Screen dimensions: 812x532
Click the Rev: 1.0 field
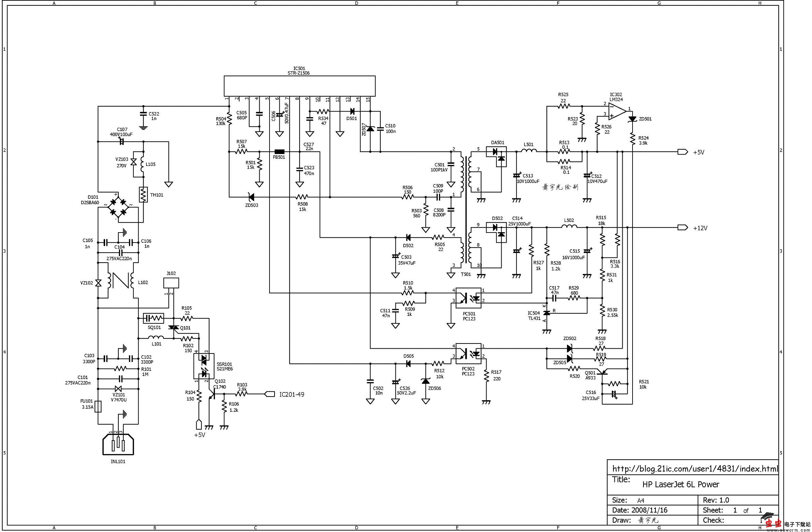click(716, 500)
